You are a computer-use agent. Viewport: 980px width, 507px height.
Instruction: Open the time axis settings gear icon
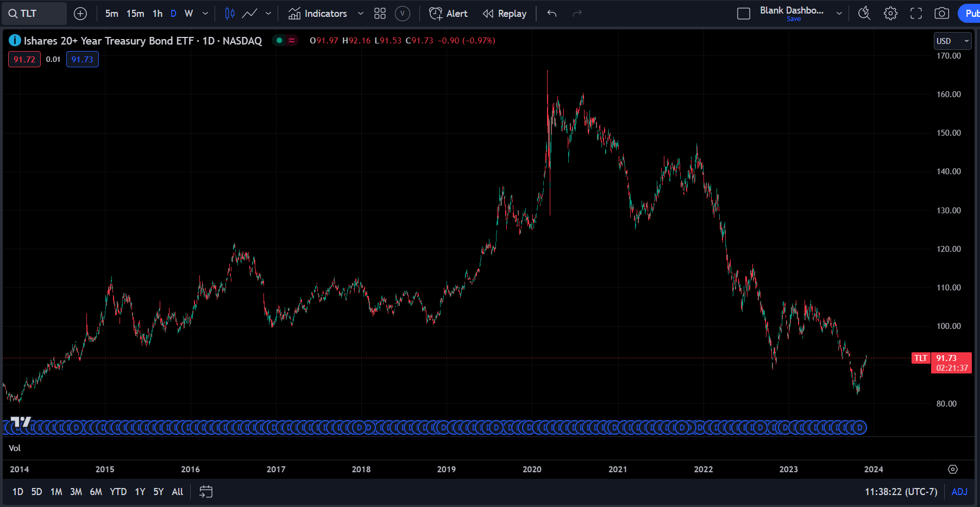click(x=953, y=470)
